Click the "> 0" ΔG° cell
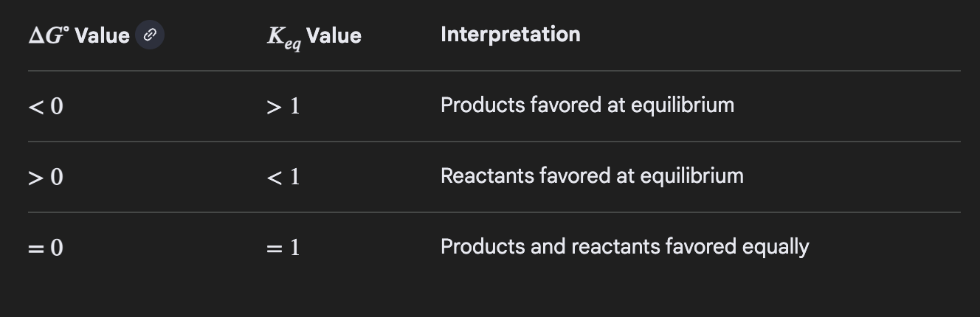The height and width of the screenshot is (317, 980). tap(46, 178)
